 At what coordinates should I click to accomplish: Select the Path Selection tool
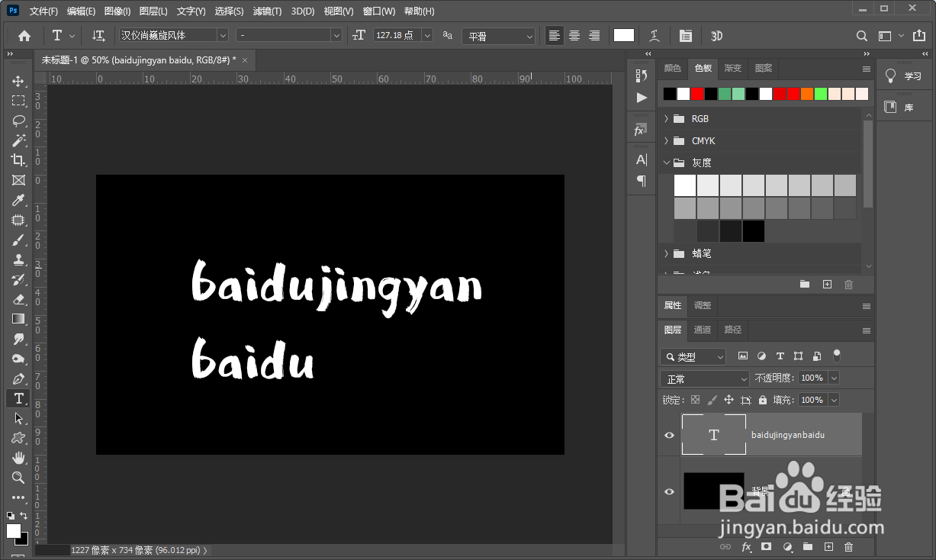18,418
